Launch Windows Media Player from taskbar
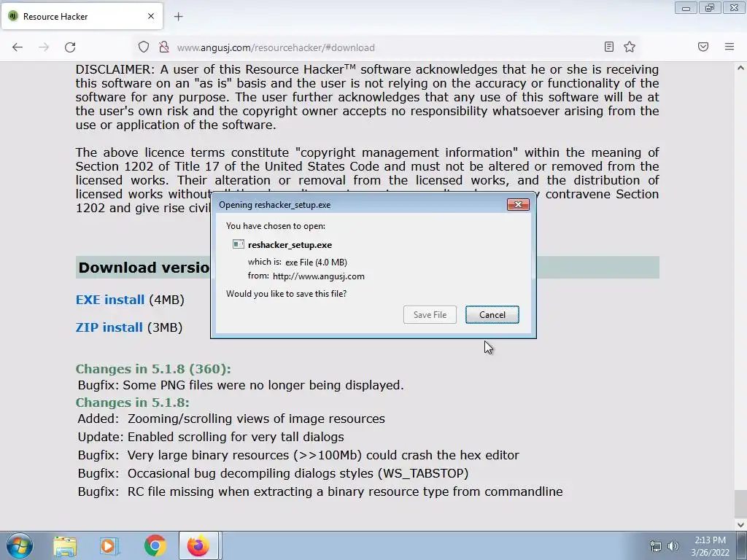 point(109,546)
